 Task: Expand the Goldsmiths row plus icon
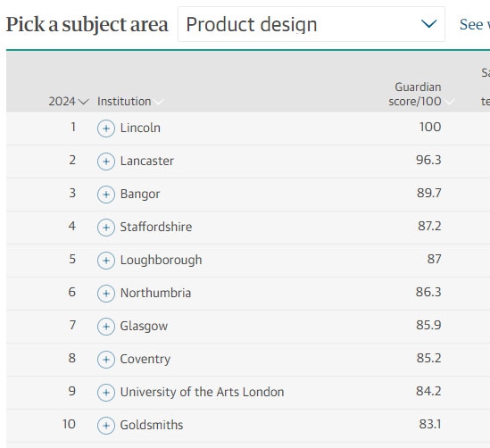click(x=106, y=426)
